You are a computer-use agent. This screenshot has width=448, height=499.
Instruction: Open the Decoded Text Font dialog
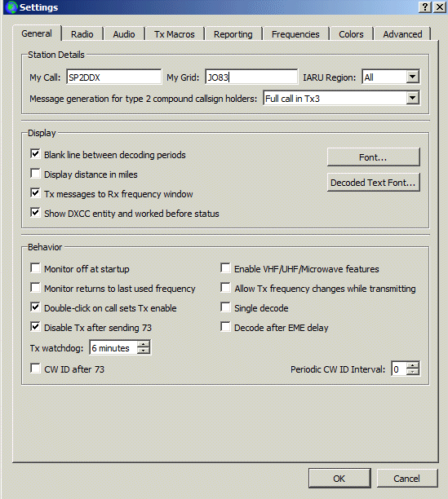(x=373, y=183)
